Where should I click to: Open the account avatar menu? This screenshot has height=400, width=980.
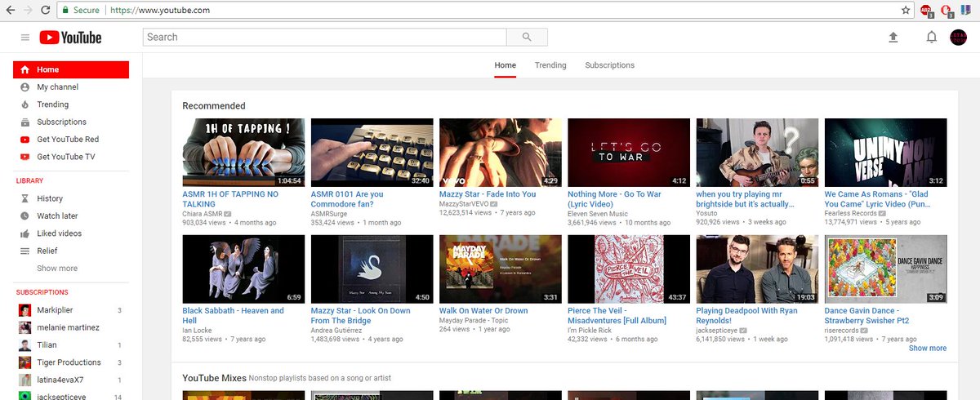(x=958, y=38)
